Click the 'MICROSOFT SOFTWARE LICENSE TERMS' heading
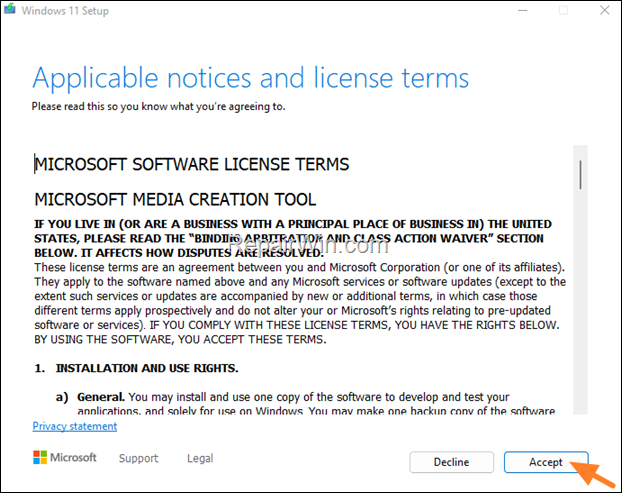The image size is (622, 493). point(192,164)
